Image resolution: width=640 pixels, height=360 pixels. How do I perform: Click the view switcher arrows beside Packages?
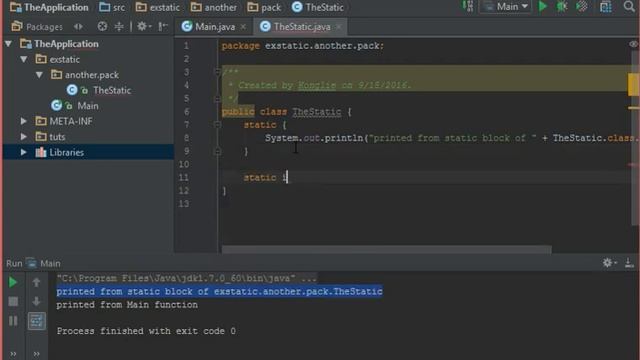tap(78, 27)
